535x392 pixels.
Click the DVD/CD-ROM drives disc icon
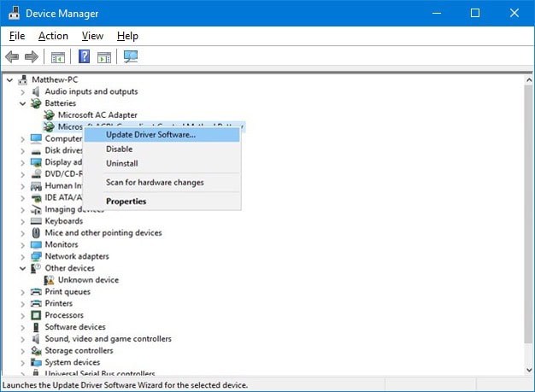tap(36, 174)
